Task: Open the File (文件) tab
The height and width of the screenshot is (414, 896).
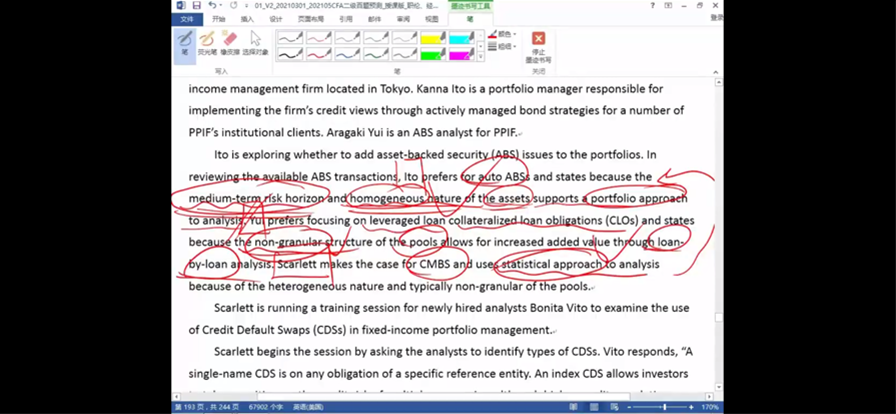Action: (186, 19)
